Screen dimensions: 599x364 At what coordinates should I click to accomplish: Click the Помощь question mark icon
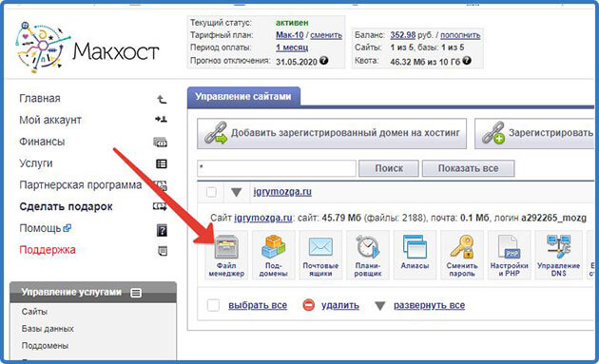pyautogui.click(x=162, y=230)
